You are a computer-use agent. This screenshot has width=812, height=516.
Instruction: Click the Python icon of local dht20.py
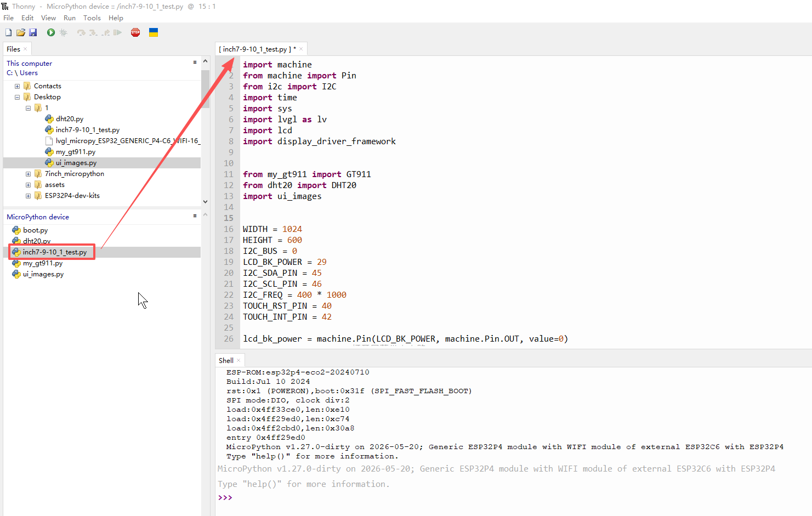49,118
